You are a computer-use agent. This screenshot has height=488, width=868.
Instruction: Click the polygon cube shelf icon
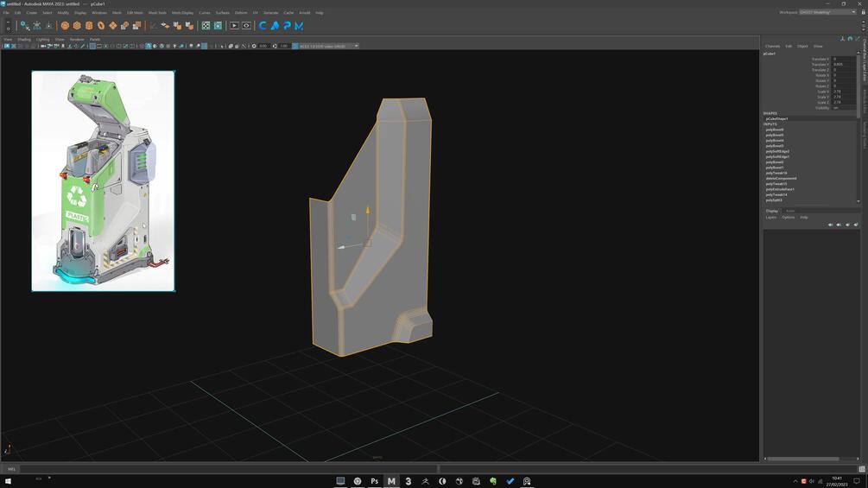(77, 25)
